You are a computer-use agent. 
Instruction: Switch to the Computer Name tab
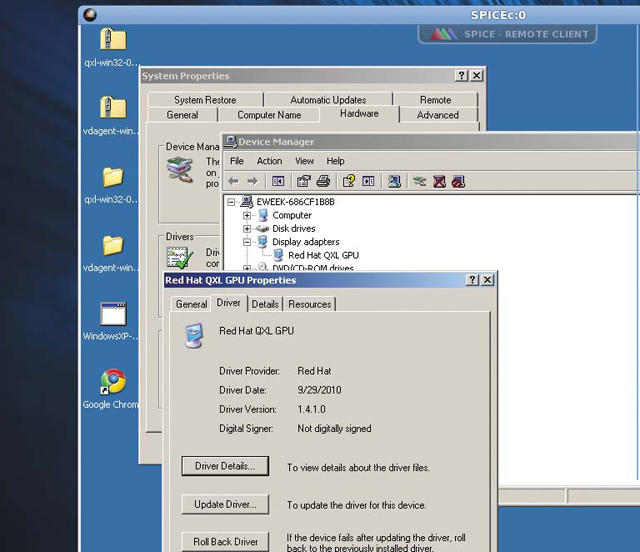coord(269,115)
